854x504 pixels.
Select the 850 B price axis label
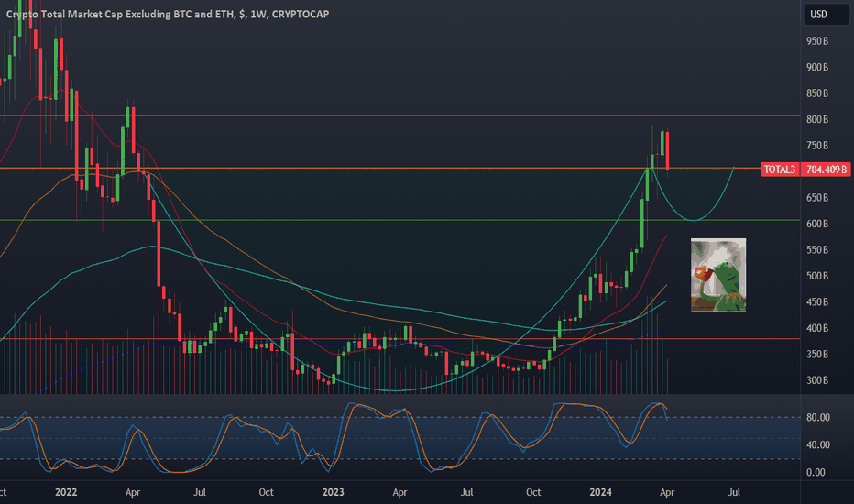tap(817, 93)
